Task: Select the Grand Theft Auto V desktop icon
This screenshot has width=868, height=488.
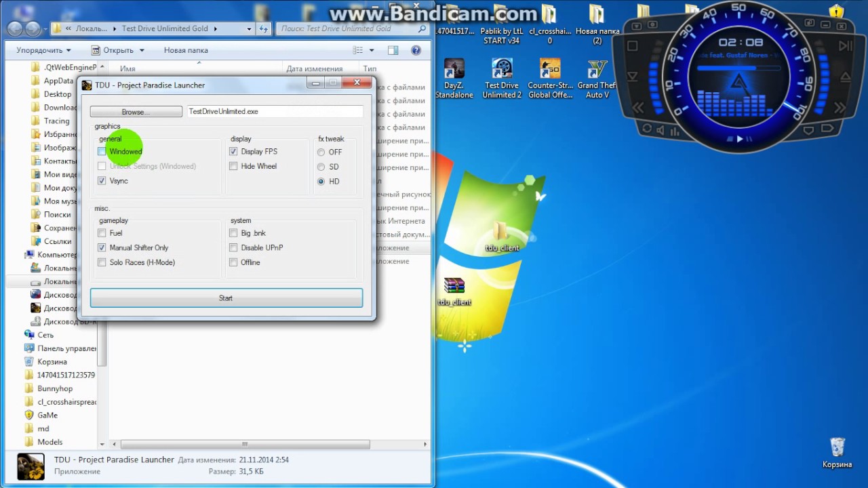Action: point(597,79)
